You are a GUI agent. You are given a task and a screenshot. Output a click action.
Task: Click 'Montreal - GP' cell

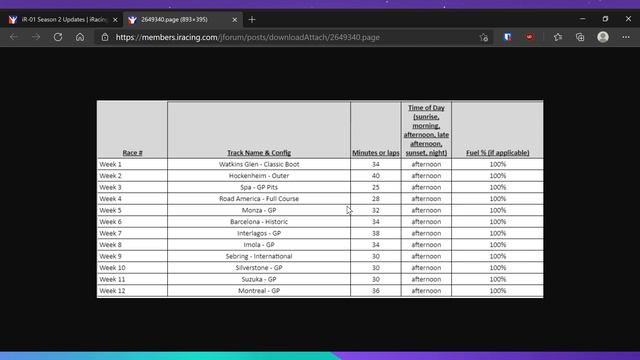pos(259,291)
